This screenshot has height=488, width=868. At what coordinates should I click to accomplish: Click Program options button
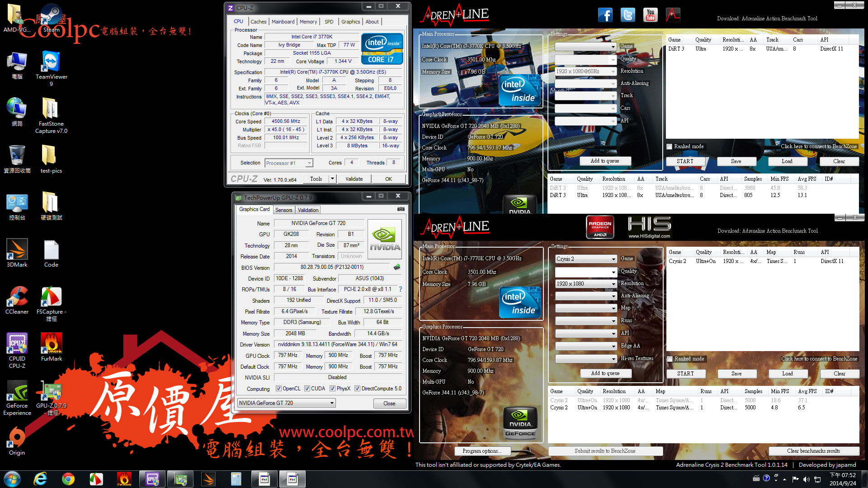[x=482, y=451]
